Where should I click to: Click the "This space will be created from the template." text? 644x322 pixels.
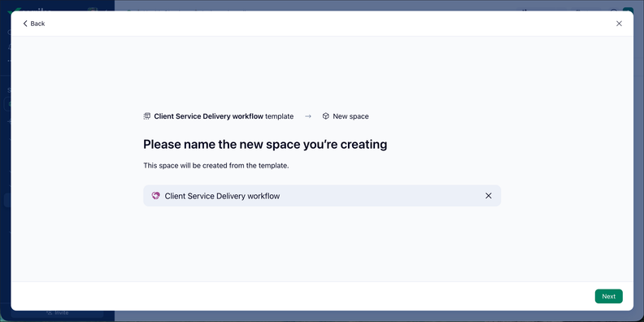click(x=216, y=166)
